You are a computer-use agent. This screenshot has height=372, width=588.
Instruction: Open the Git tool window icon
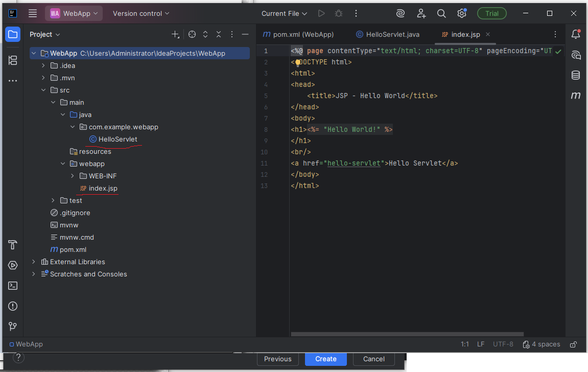[x=13, y=327]
